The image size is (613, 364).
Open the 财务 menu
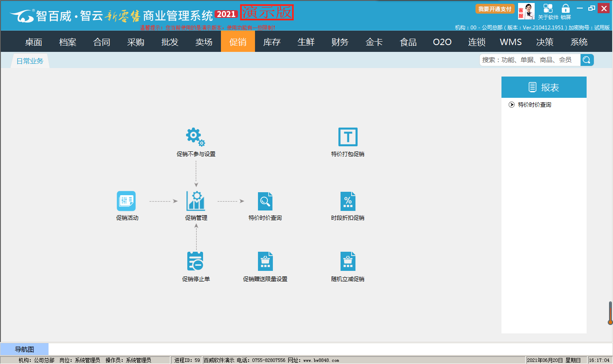[x=340, y=42]
